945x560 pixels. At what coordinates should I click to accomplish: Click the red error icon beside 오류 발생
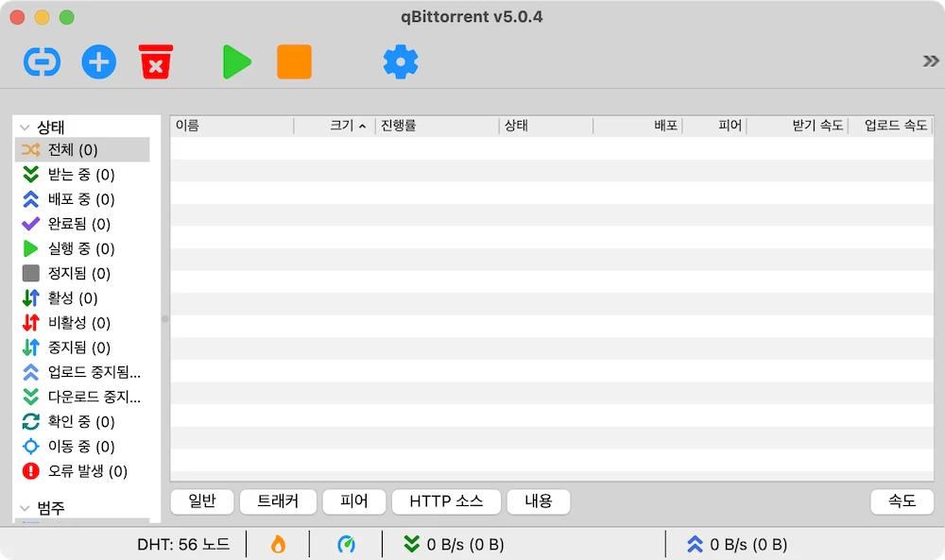[x=31, y=470]
